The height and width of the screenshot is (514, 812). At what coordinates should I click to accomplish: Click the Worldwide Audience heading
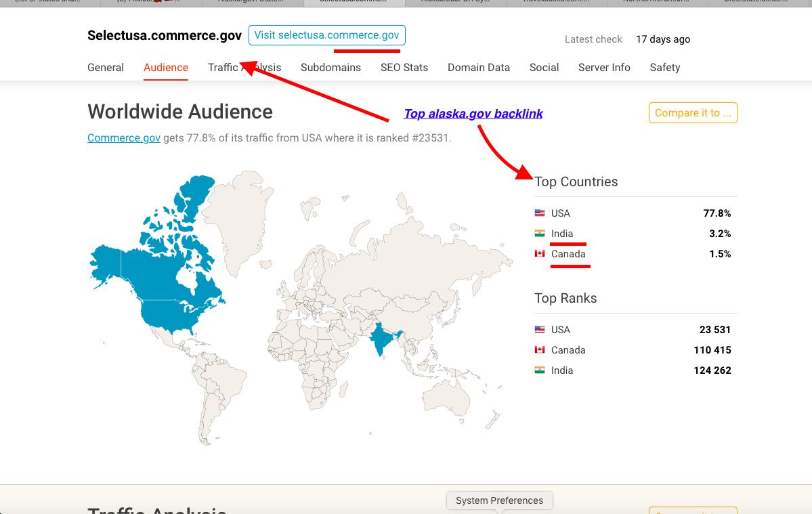180,112
